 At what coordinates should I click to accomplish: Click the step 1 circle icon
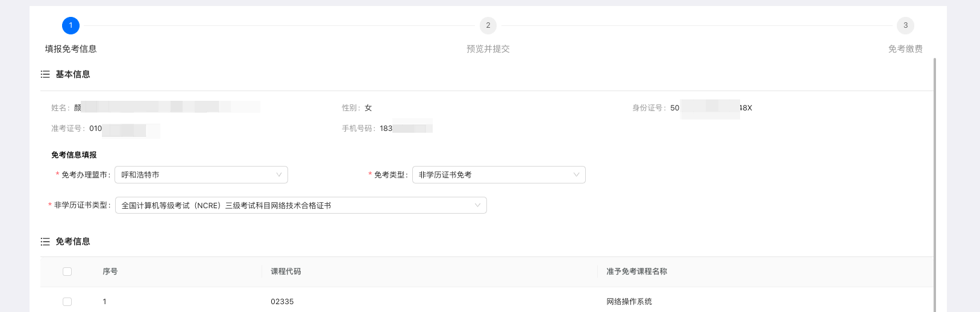tap(71, 25)
